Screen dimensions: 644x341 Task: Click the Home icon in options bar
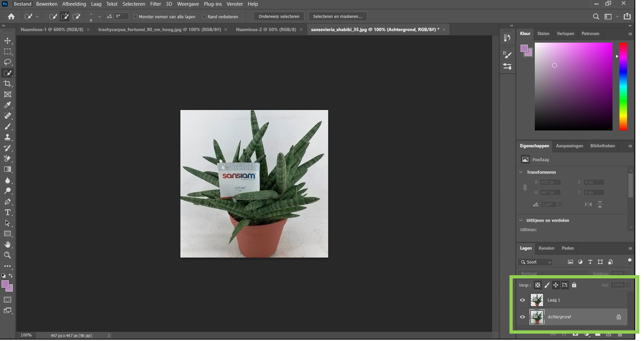click(x=11, y=17)
